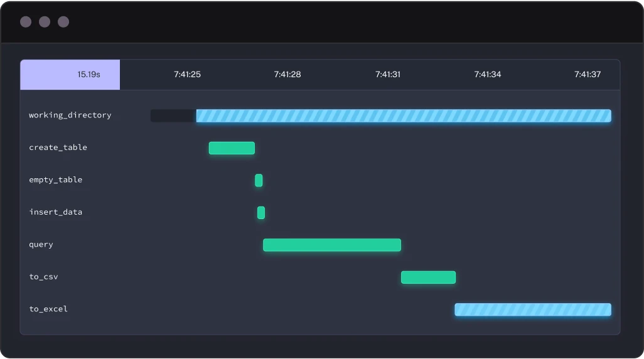Select the to_csv row label
This screenshot has width=644, height=359.
(43, 277)
